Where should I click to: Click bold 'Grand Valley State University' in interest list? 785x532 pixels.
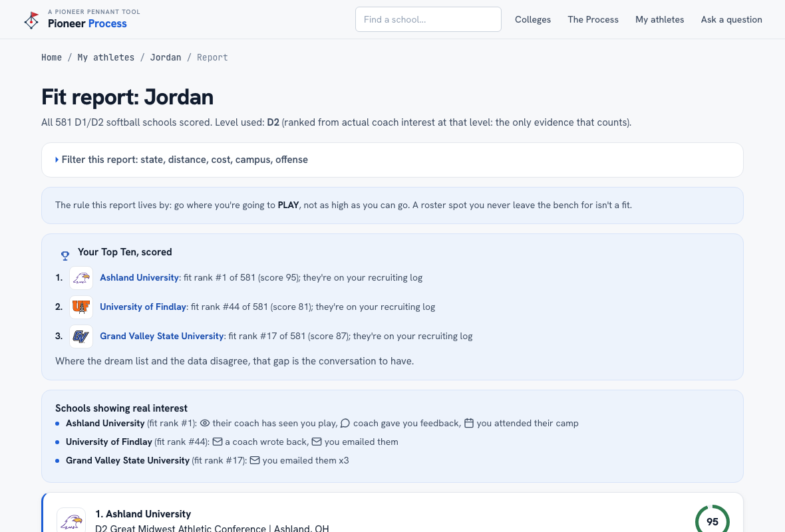128,460
